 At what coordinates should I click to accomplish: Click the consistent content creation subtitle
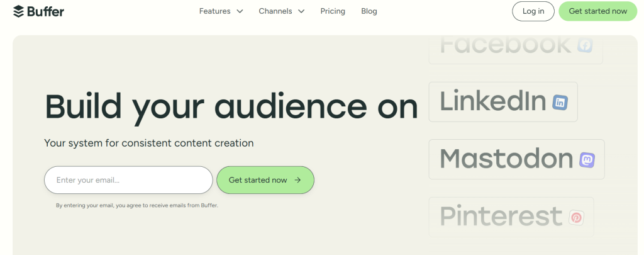pyautogui.click(x=148, y=143)
